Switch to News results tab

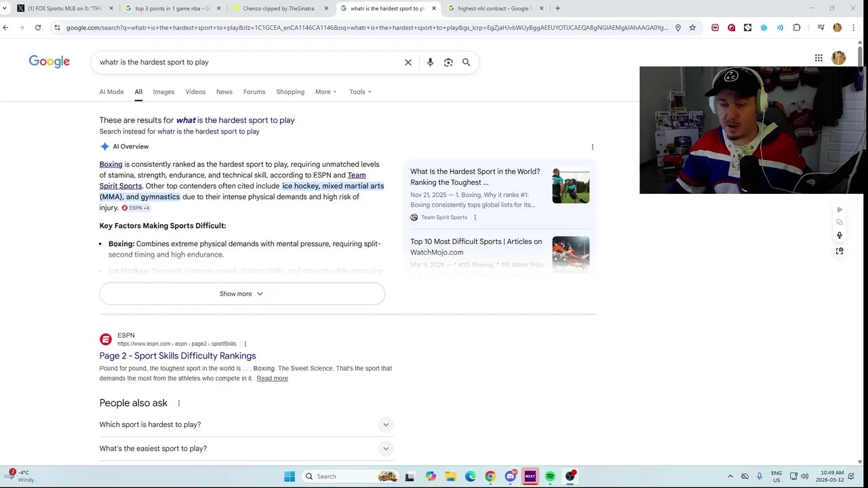(224, 92)
